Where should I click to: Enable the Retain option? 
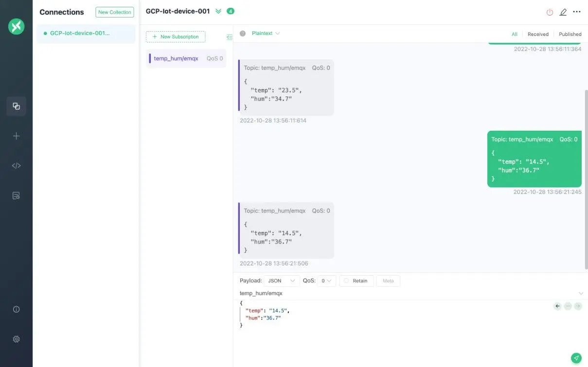[x=356, y=280]
